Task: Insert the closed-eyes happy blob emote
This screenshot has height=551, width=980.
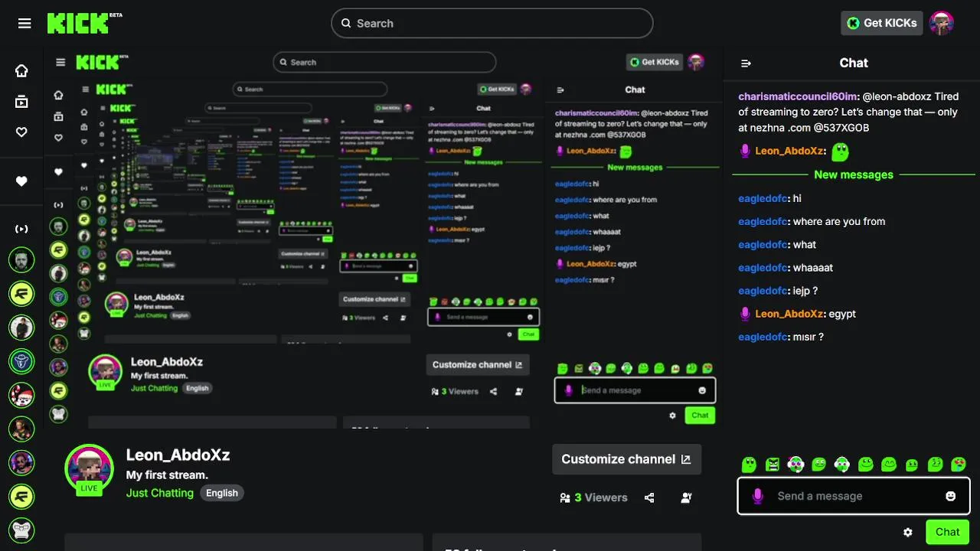Action: pos(888,464)
